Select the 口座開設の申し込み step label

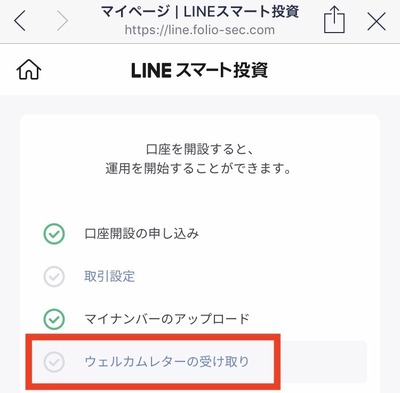pyautogui.click(x=142, y=234)
